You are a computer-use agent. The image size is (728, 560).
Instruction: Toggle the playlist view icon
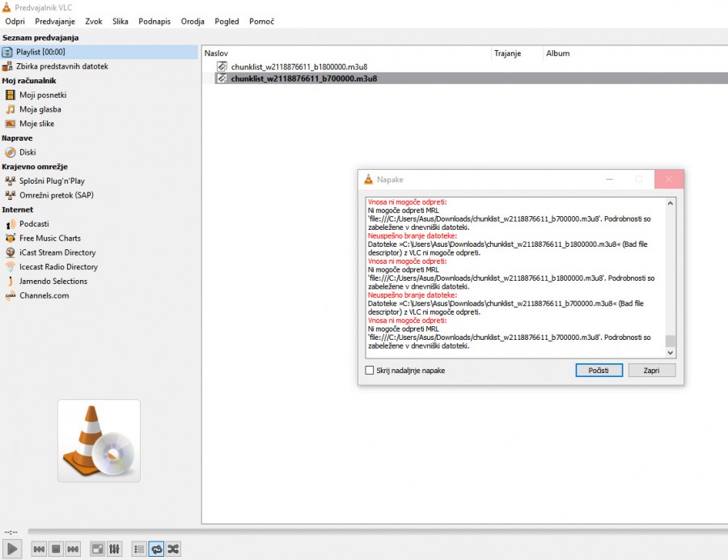click(x=138, y=549)
